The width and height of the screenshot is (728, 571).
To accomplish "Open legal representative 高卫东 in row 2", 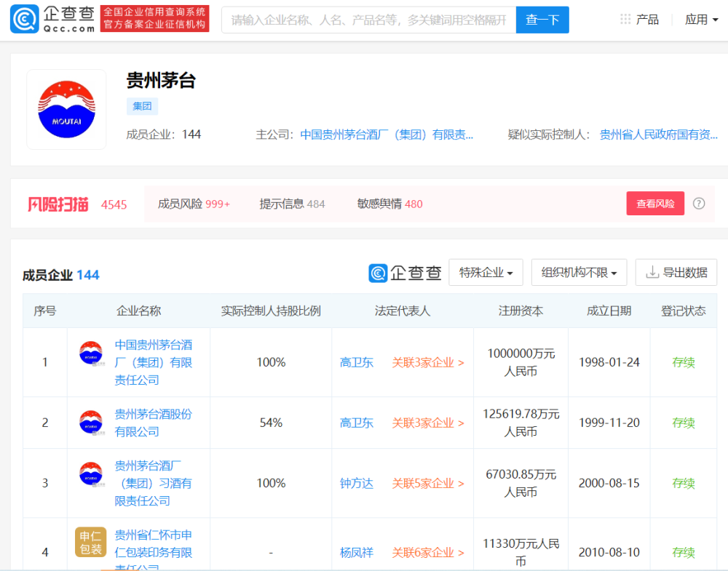I will pos(357,423).
